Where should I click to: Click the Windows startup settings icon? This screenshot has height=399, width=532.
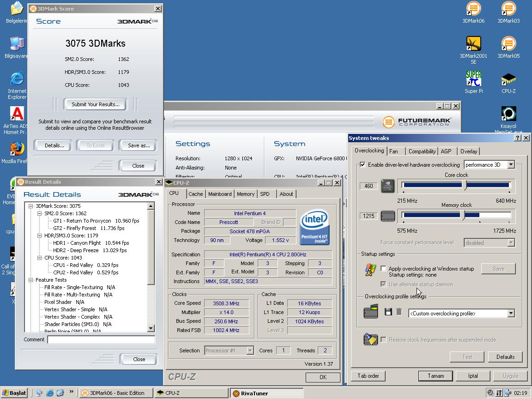coord(370,270)
